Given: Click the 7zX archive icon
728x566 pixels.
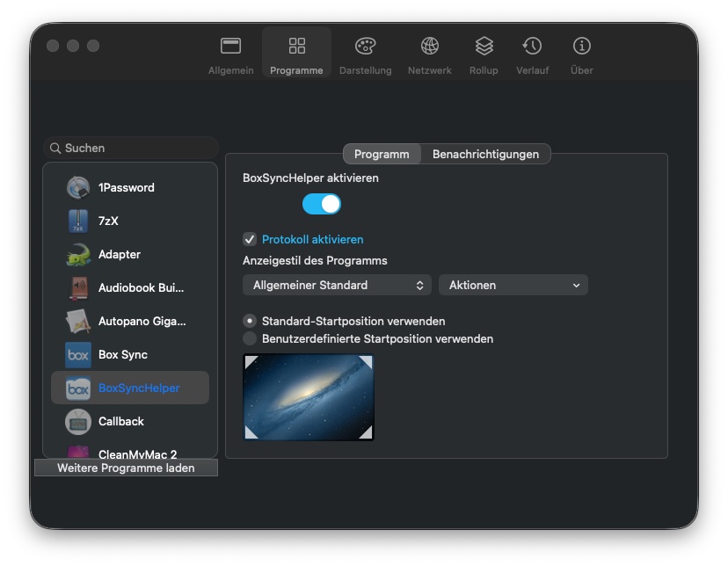Looking at the screenshot, I should click(78, 221).
